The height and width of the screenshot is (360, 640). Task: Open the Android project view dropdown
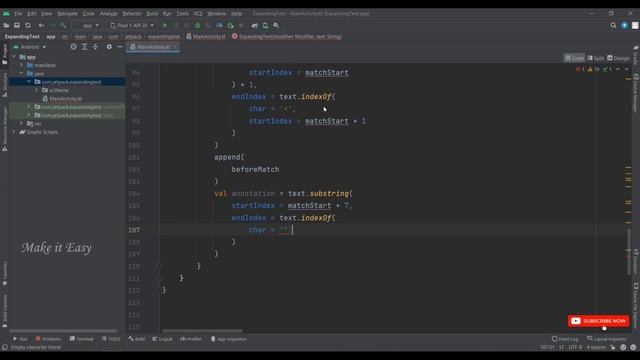[x=30, y=47]
